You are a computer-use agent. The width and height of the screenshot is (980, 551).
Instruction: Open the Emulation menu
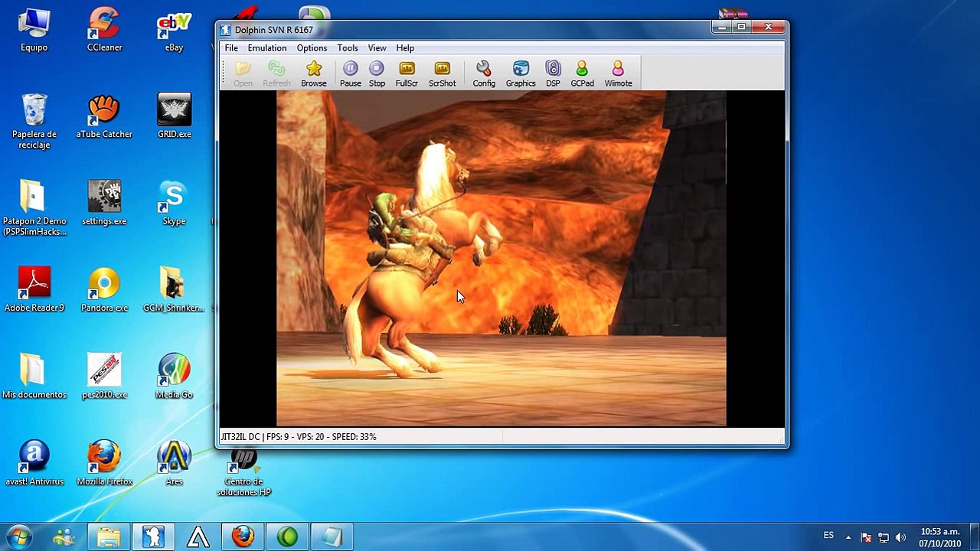point(267,48)
